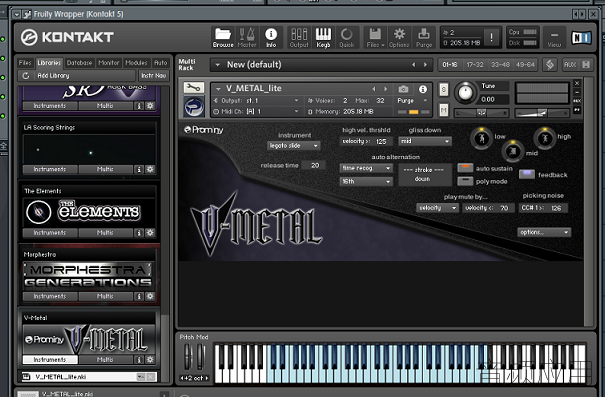Open settings gear for The Elements library
Viewport: 605px width, 397px height.
pos(150,233)
